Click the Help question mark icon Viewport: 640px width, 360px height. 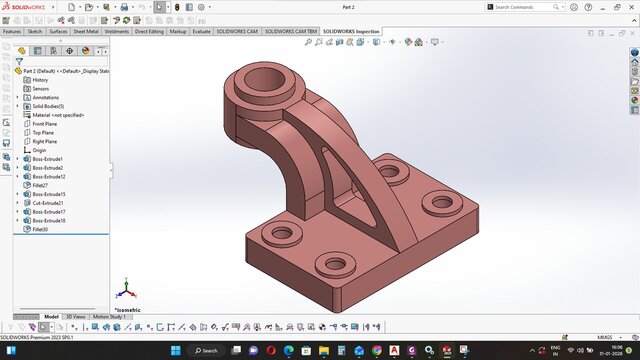coord(588,7)
